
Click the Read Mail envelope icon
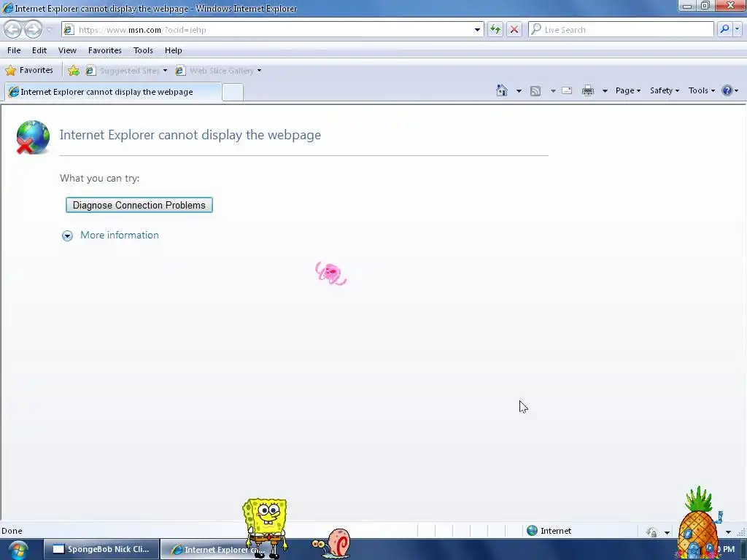point(567,90)
